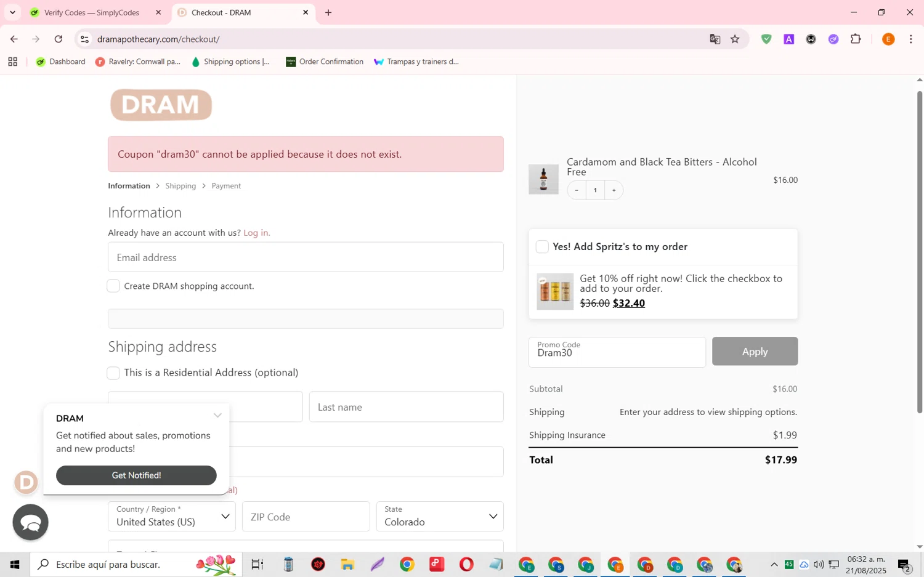
Task: Click the volume icon in system tray
Action: pos(819,564)
